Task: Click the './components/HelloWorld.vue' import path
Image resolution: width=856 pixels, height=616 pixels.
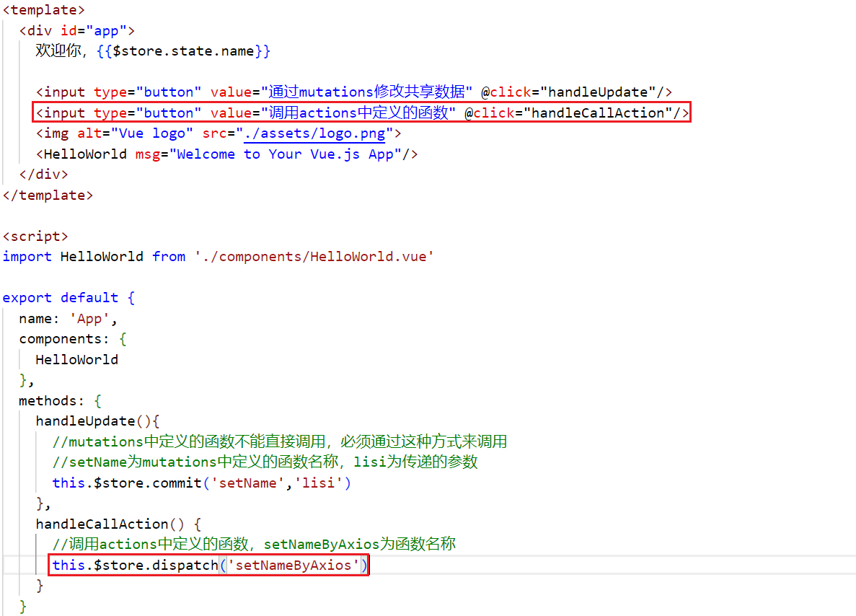Action: tap(314, 257)
